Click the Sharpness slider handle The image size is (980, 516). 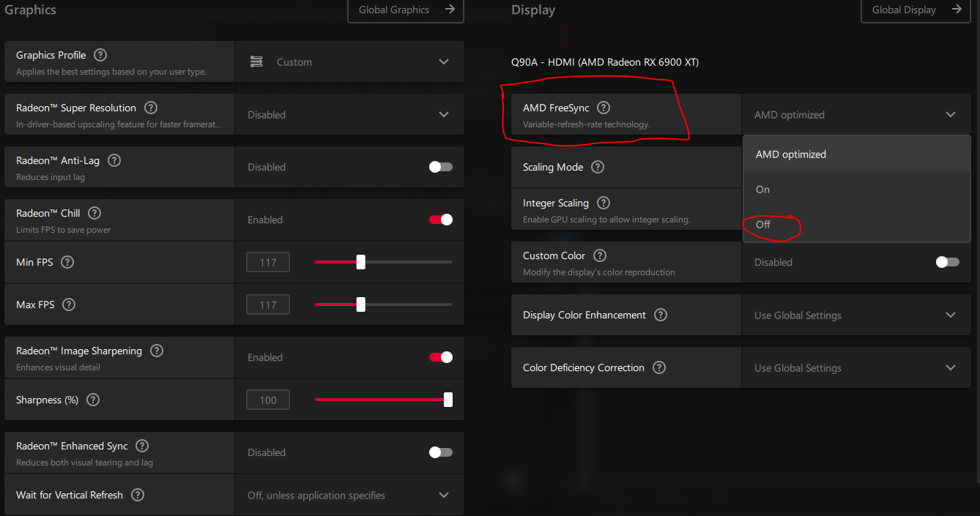(448, 400)
